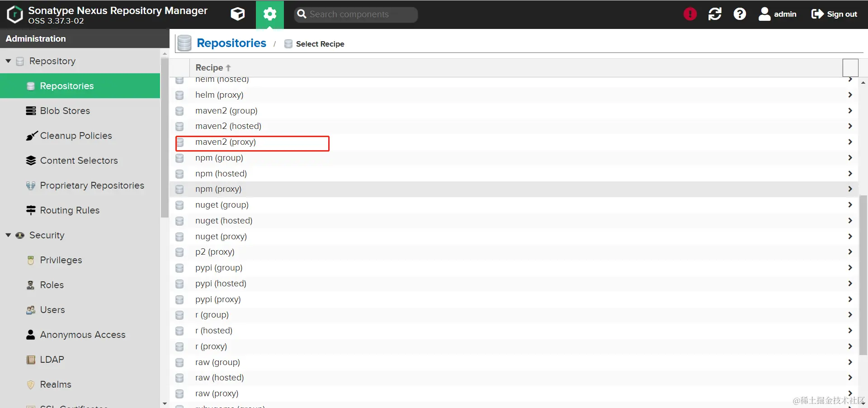Open the red system status alert icon
Viewport: 868px width, 408px height.
pyautogui.click(x=690, y=14)
